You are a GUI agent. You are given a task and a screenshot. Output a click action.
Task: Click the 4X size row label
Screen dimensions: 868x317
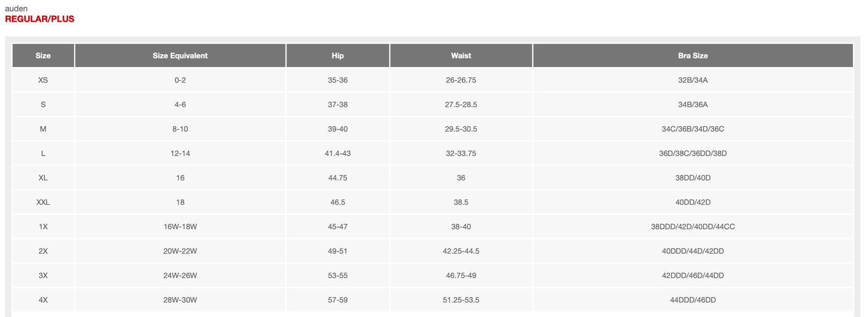coord(43,300)
